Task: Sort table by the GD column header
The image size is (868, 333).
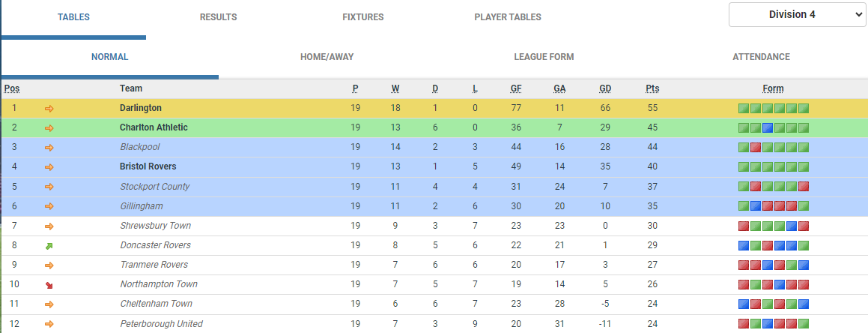Action: pos(605,88)
